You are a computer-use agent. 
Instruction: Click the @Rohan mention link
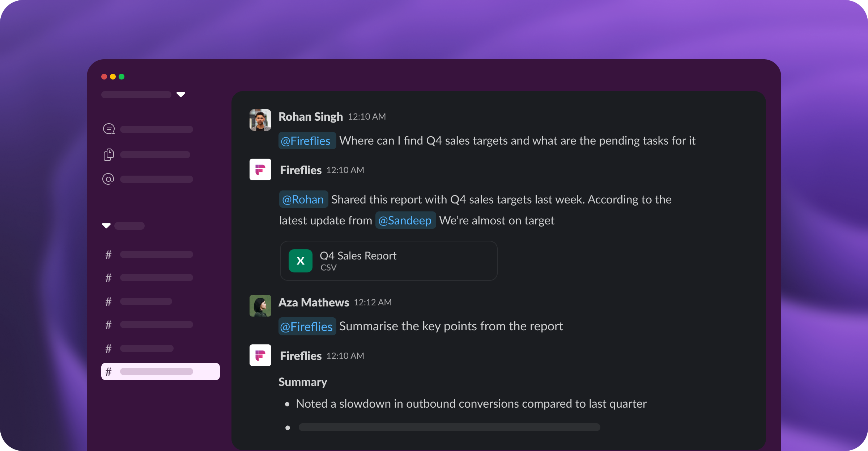tap(303, 199)
